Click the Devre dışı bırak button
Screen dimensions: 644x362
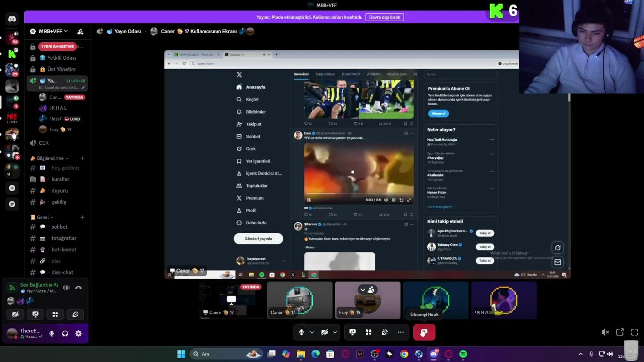pyautogui.click(x=384, y=17)
